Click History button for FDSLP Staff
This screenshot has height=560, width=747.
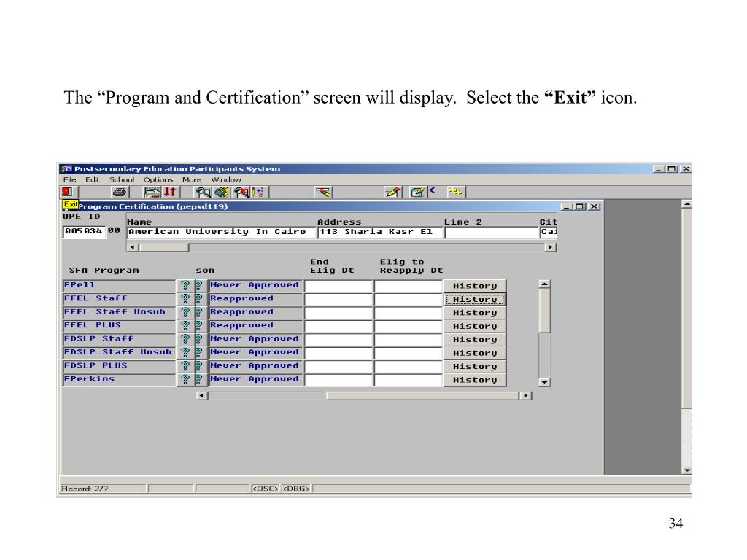coord(474,340)
